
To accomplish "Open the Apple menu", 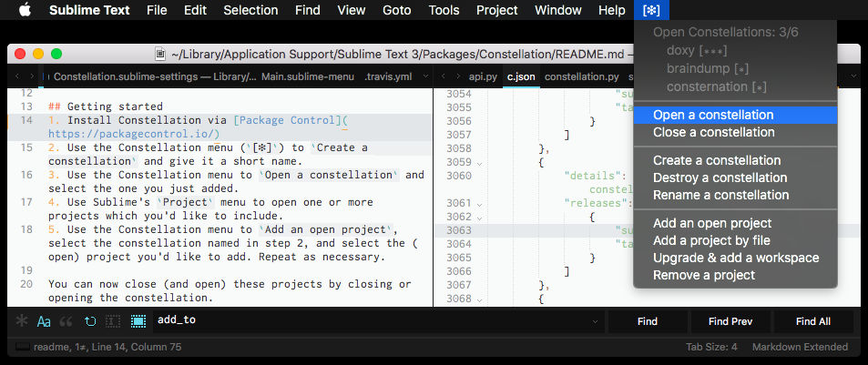I will 25,10.
